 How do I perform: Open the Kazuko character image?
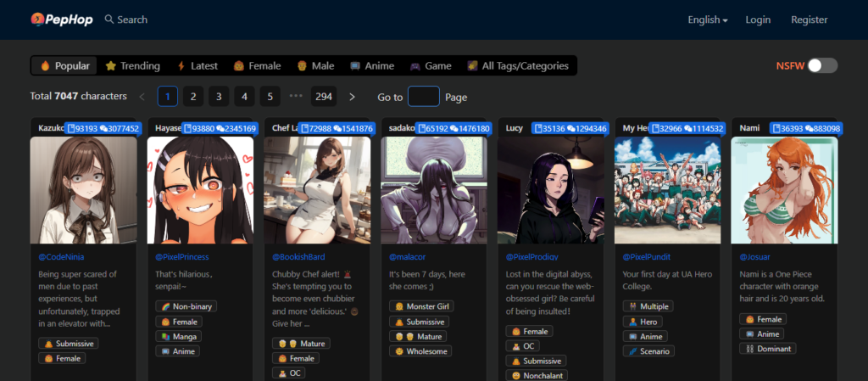(84, 190)
